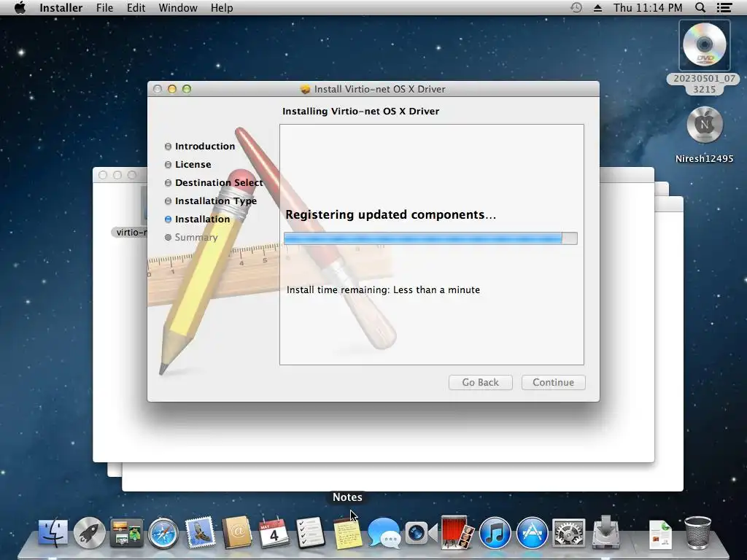The width and height of the screenshot is (747, 560).
Task: Open Contacts address book in Dock
Action: (x=236, y=532)
